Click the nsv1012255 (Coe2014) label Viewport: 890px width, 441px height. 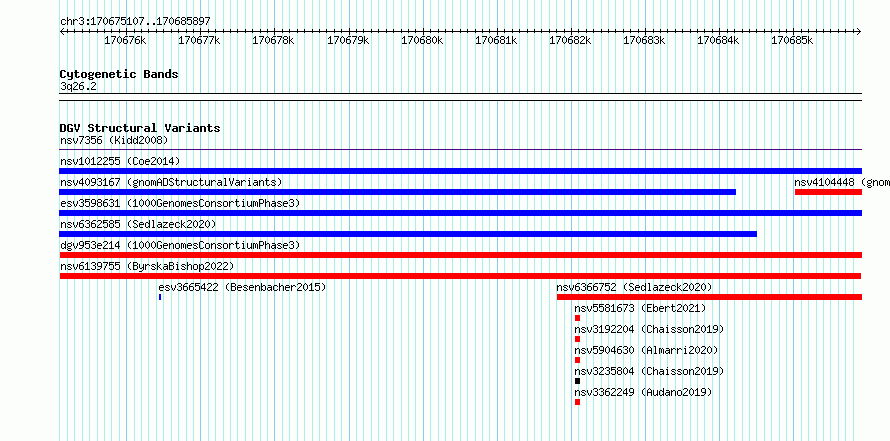(120, 161)
